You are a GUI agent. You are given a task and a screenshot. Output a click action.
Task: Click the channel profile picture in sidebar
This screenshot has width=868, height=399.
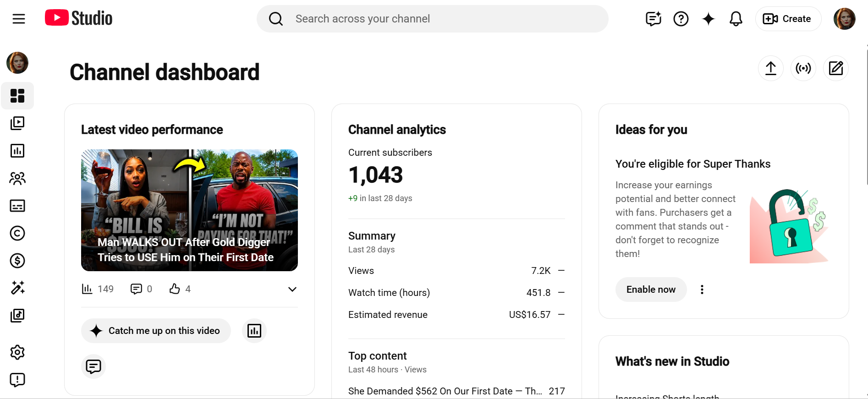coord(17,63)
